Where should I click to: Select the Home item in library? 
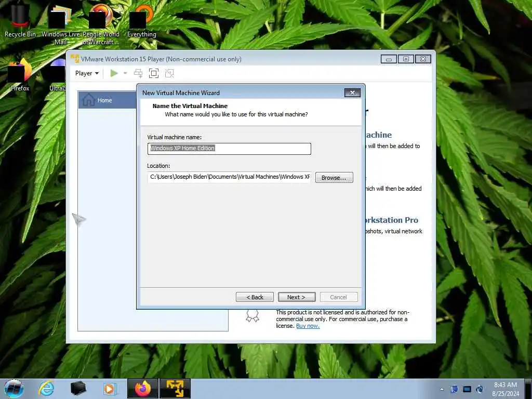(x=108, y=100)
